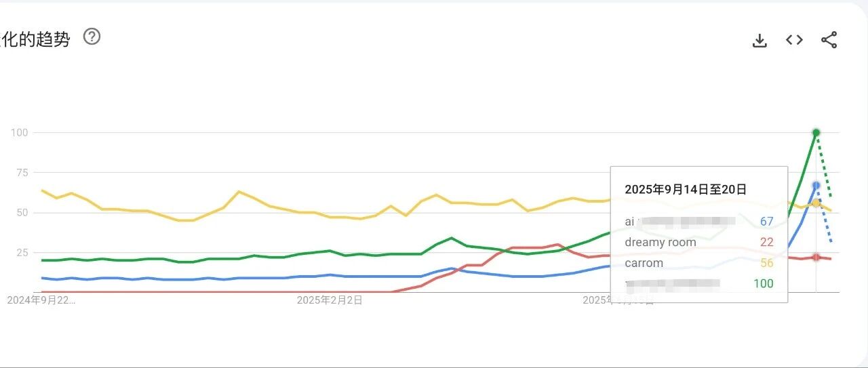Click the trend chart title text
Screen dimensions: 868x368
35,39
